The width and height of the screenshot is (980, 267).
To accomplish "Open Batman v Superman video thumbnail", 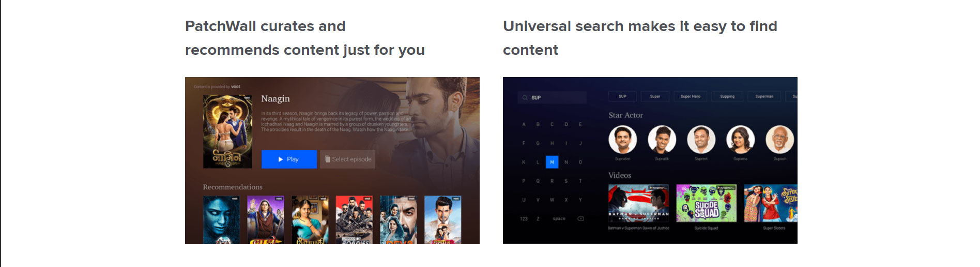I will click(638, 203).
